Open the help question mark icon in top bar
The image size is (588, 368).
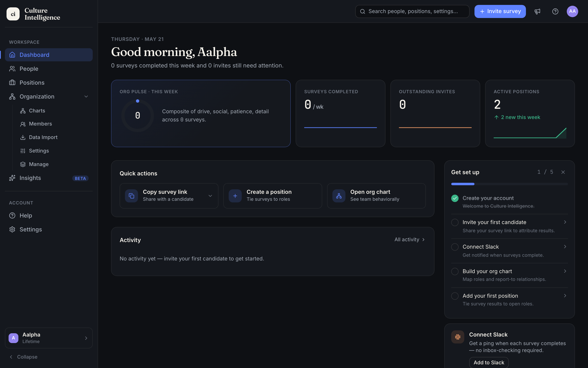(555, 11)
